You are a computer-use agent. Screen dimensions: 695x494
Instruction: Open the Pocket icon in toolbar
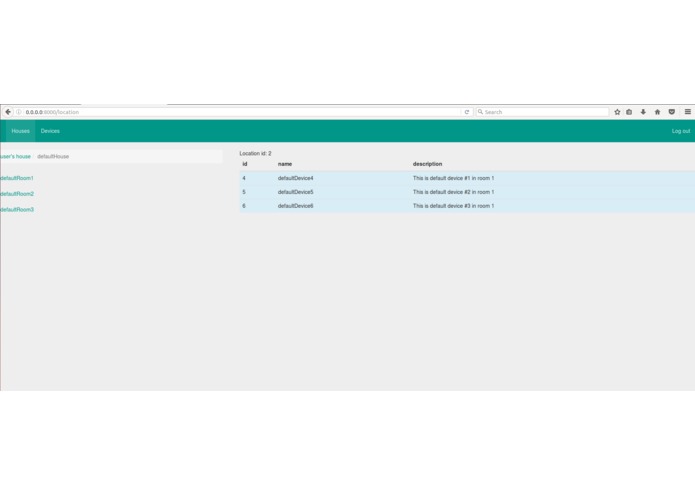(672, 112)
